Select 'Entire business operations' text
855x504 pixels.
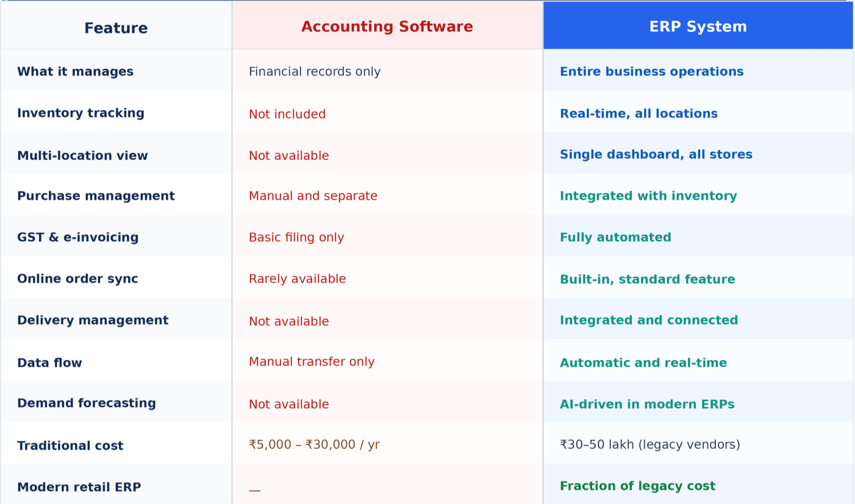click(x=651, y=72)
